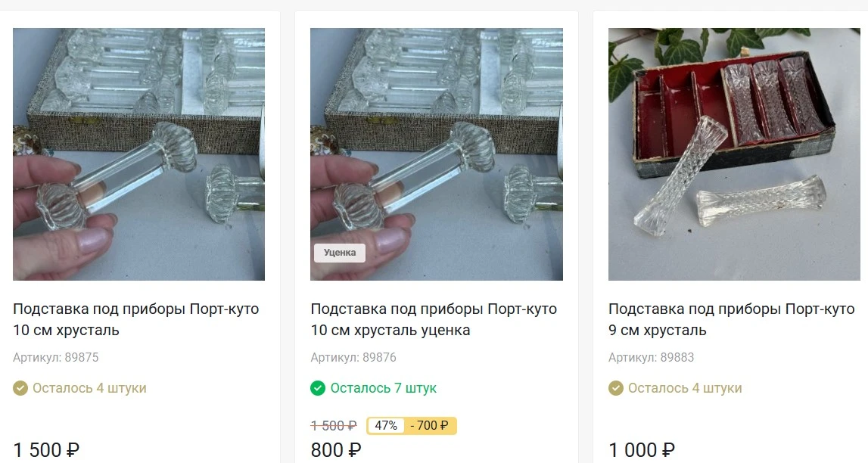Click the '- 700 ₽' savings badge
Image resolution: width=868 pixels, height=463 pixels.
pyautogui.click(x=430, y=426)
